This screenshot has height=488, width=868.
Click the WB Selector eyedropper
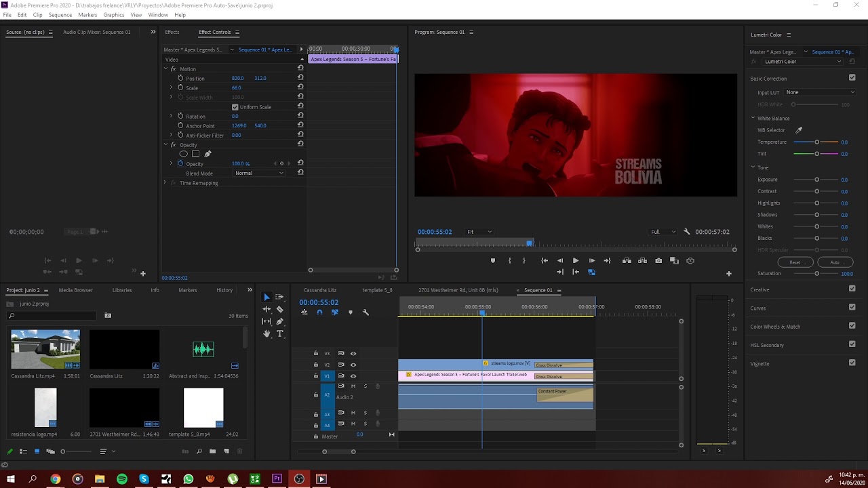point(799,130)
